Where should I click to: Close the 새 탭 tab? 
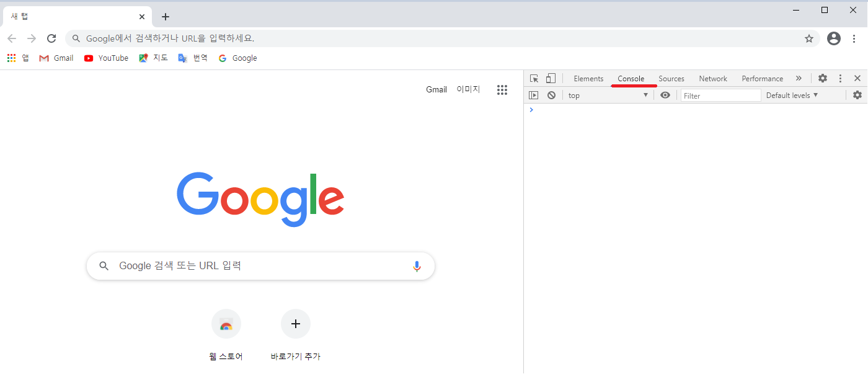142,17
